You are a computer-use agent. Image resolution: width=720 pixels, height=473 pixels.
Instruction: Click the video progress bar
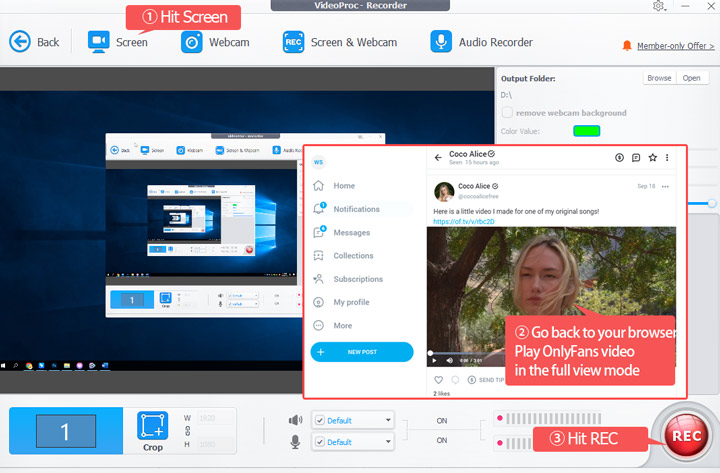pyautogui.click(x=466, y=353)
